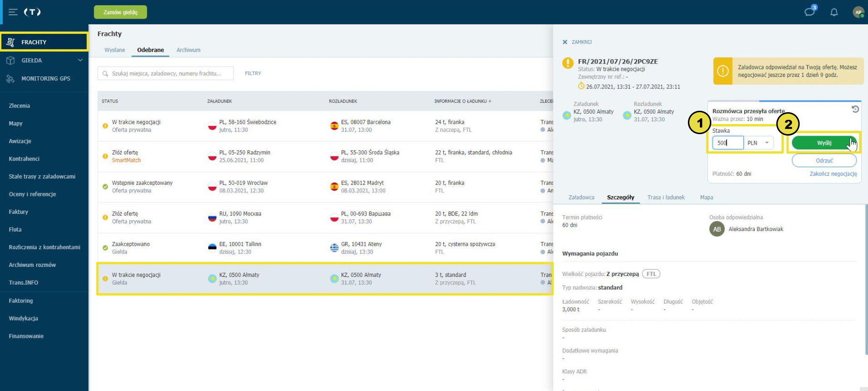Click the AB avatar of Aleksandra Bartkowiak

click(x=717, y=229)
